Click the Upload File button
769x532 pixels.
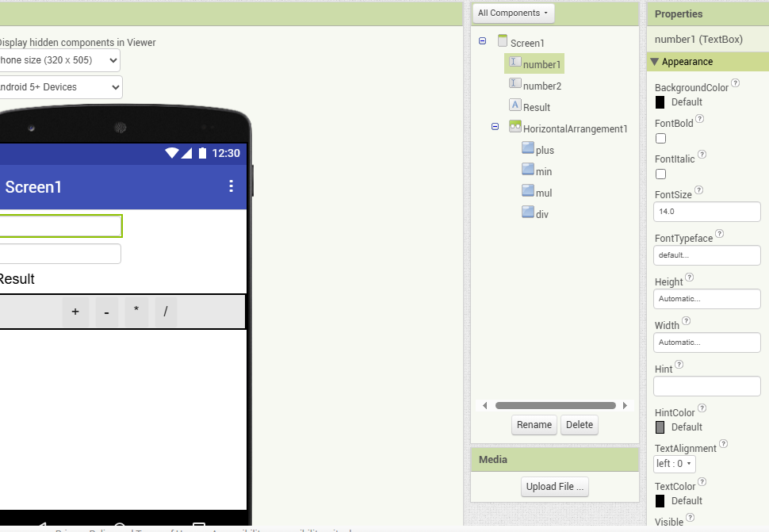click(555, 487)
